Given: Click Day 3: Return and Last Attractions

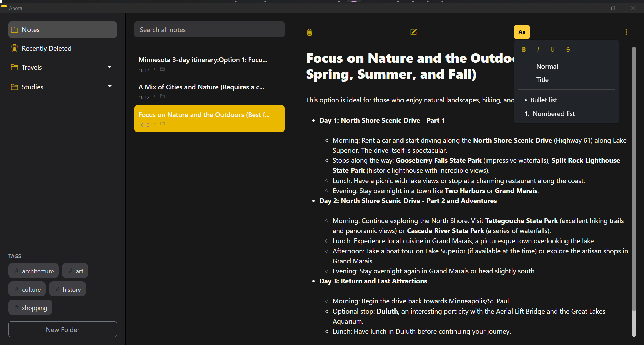Looking at the screenshot, I should (373, 281).
